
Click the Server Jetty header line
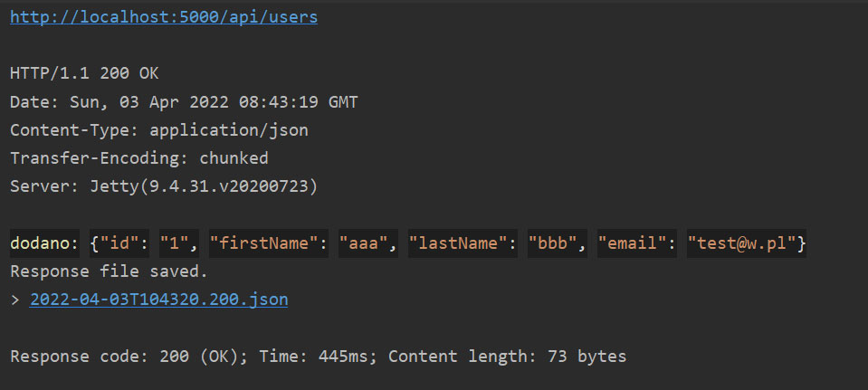click(164, 186)
